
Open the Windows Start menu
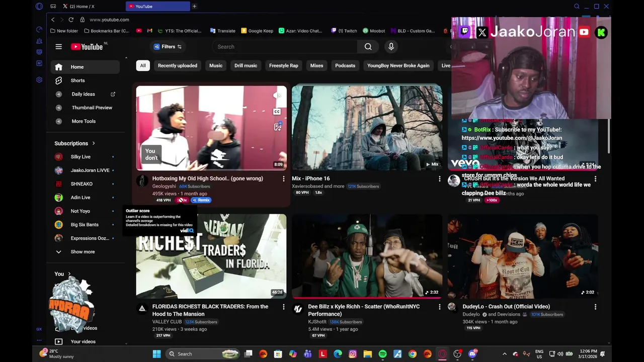(156, 354)
